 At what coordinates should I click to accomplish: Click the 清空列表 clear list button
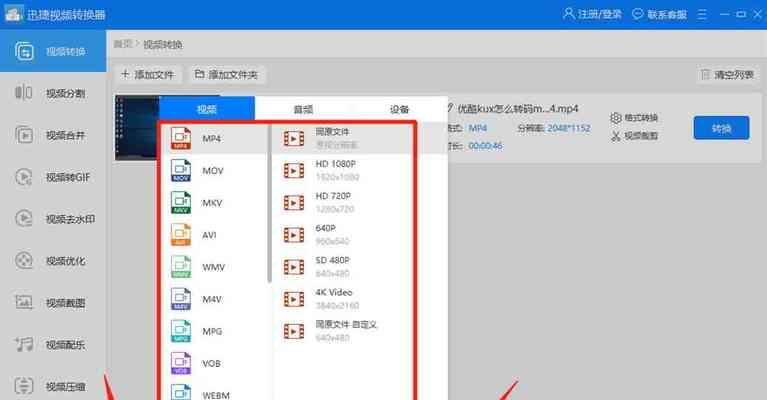click(727, 74)
